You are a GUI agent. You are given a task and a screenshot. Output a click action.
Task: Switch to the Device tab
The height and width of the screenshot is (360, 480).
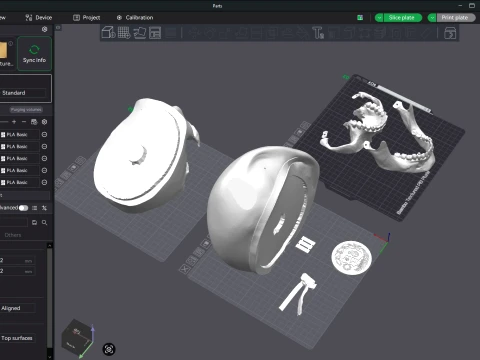[39, 18]
